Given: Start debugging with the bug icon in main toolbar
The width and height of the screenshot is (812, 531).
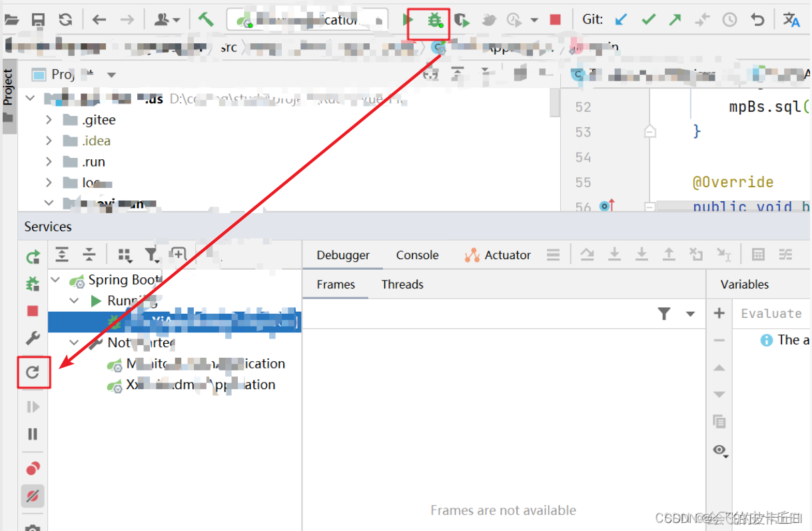Looking at the screenshot, I should pyautogui.click(x=435, y=20).
